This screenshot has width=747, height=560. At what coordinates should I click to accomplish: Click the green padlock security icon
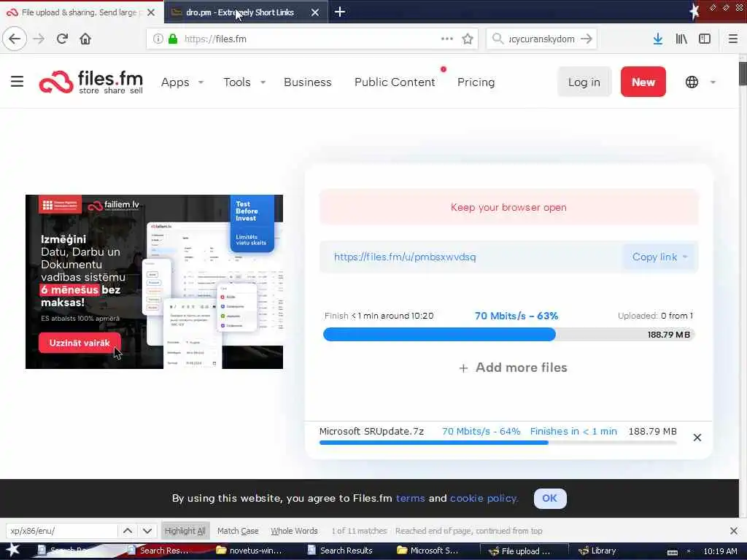173,39
